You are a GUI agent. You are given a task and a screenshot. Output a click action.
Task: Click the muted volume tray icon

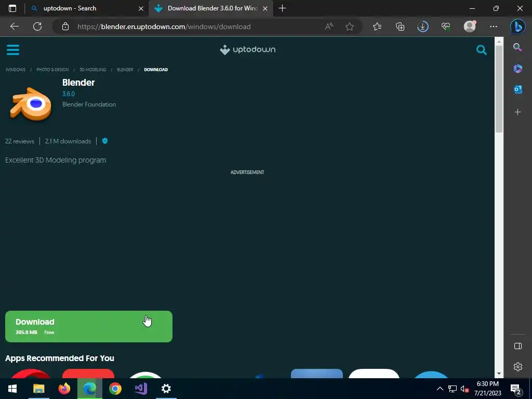tap(464, 389)
